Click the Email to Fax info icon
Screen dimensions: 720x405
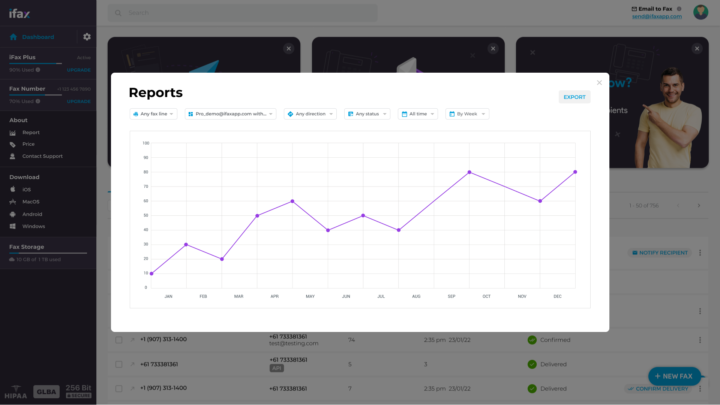tap(679, 9)
